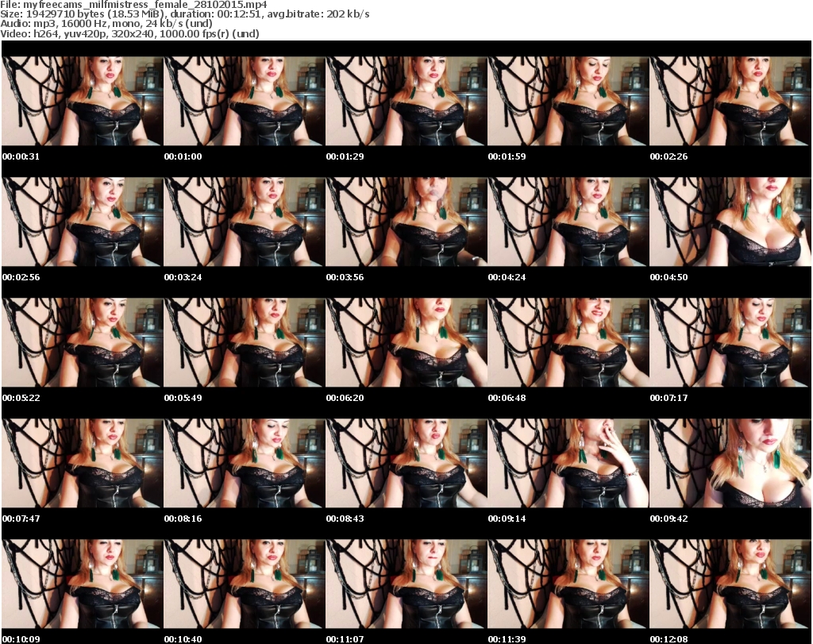Select the thumbnail at timestamp 00:04:24

click(568, 222)
